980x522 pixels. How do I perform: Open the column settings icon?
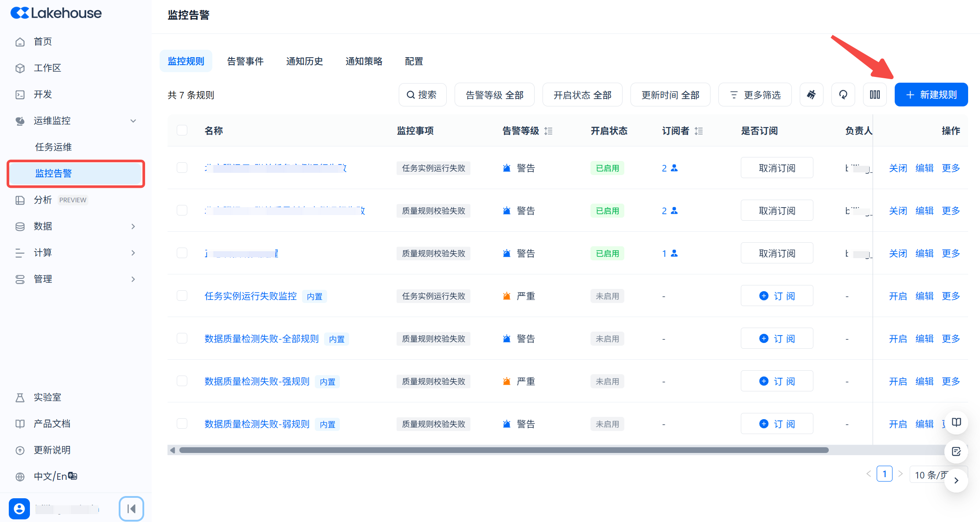(874, 95)
